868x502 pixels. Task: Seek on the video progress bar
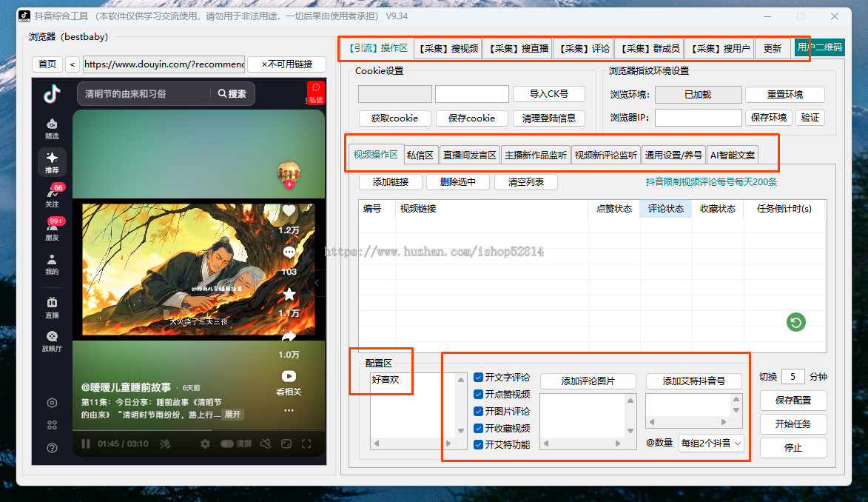point(199,430)
